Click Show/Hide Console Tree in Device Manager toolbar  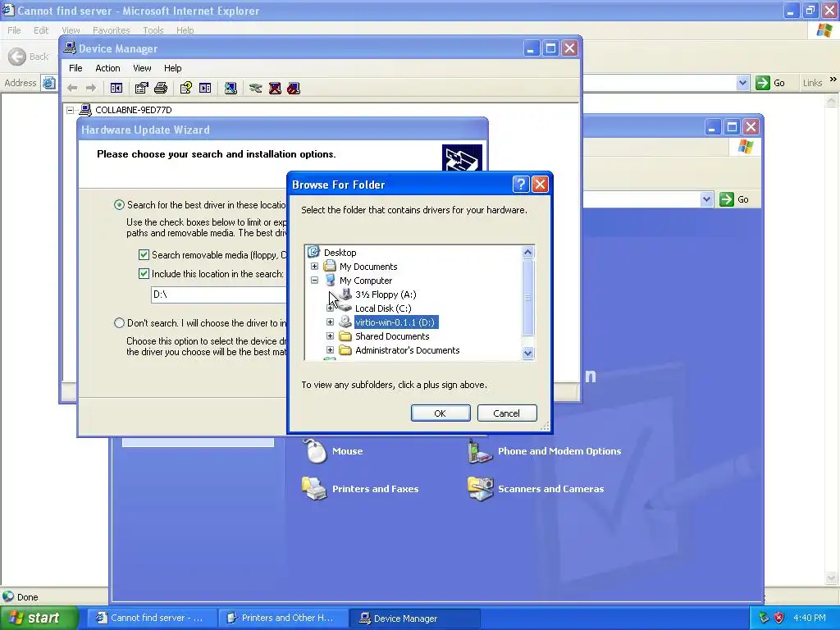(x=116, y=88)
